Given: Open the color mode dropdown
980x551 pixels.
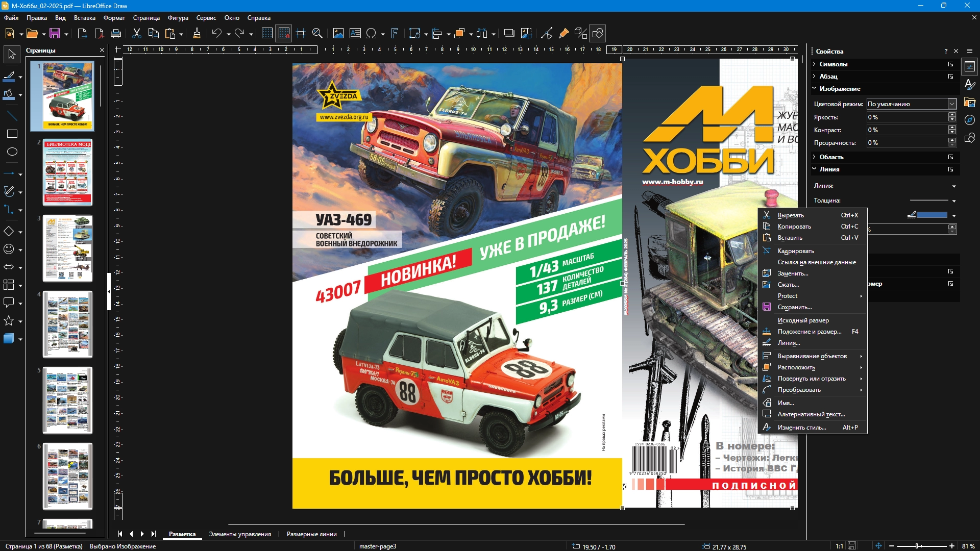Looking at the screenshot, I should click(952, 104).
